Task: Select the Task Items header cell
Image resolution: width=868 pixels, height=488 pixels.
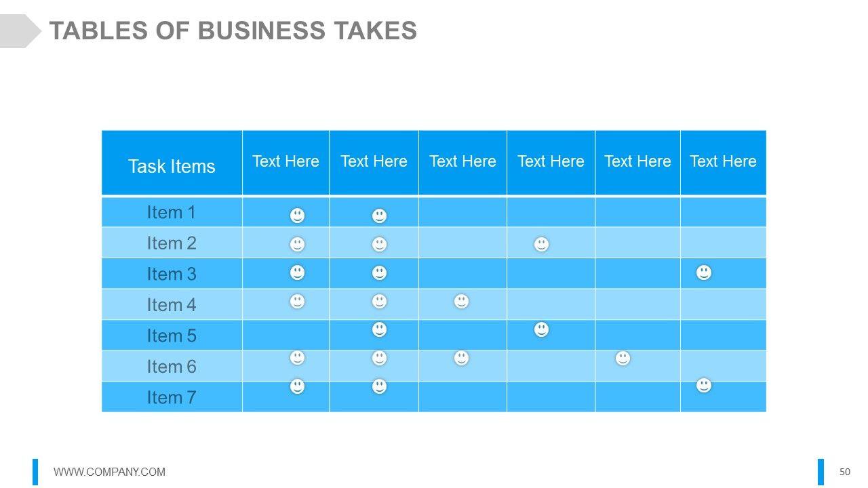Action: pyautogui.click(x=172, y=166)
